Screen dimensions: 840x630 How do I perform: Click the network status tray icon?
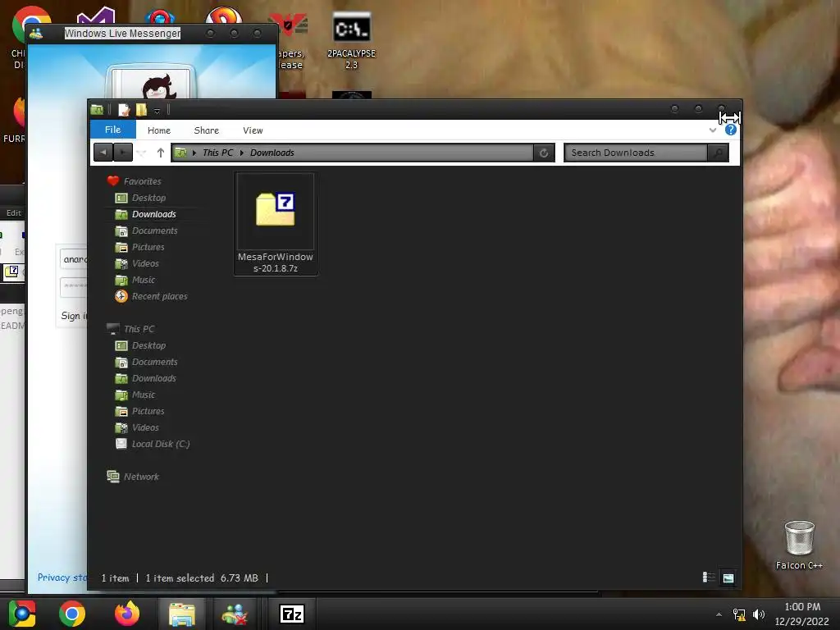(739, 614)
